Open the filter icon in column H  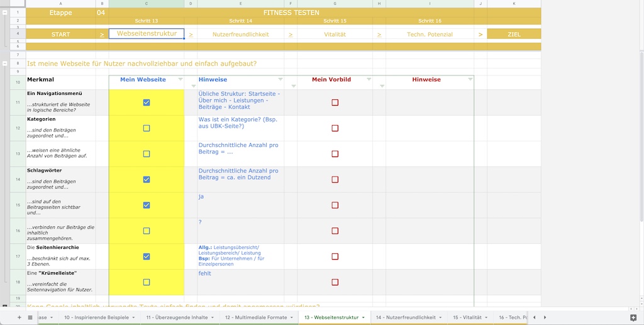point(382,86)
